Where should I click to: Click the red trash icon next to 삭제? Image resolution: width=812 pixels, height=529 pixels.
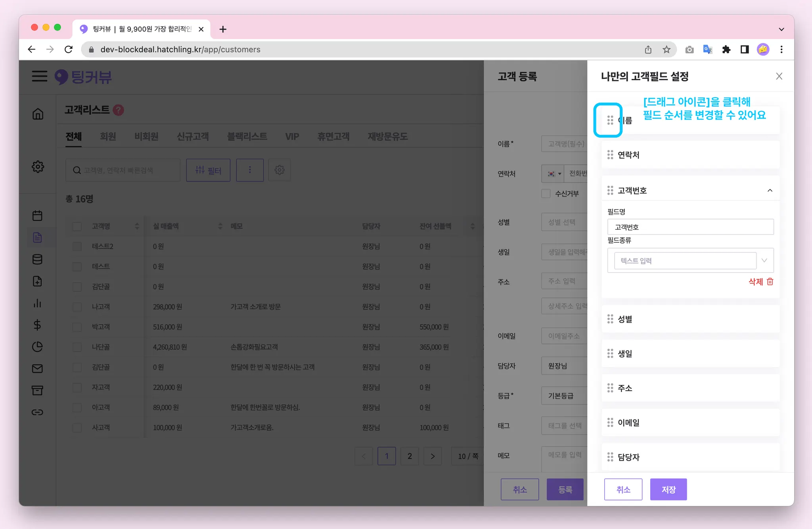tap(770, 281)
